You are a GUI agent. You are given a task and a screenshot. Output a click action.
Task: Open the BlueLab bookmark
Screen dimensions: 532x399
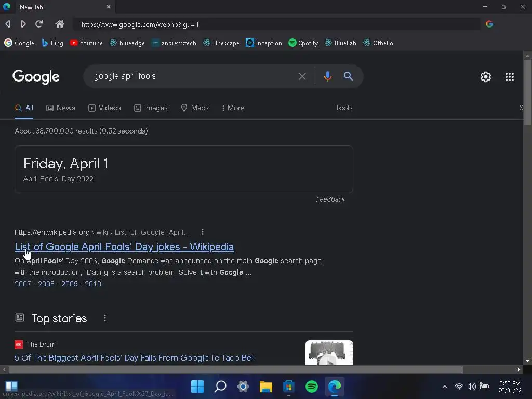click(x=340, y=43)
